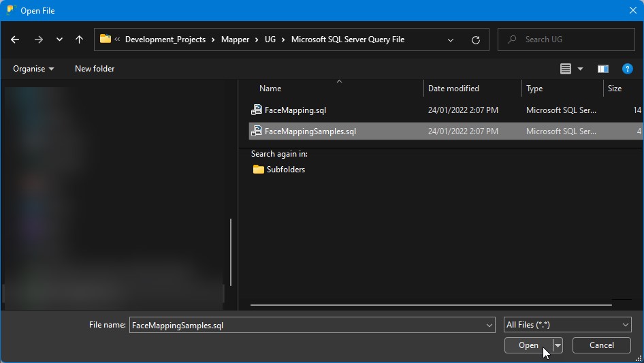
Task: Open the Organise menu
Action: click(33, 69)
